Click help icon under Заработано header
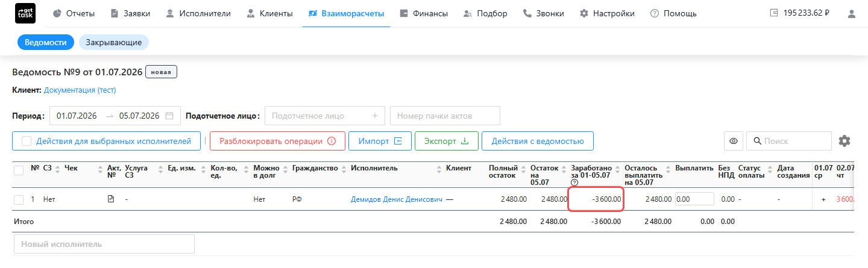Image resolution: width=868 pixels, height=268 pixels. click(574, 182)
